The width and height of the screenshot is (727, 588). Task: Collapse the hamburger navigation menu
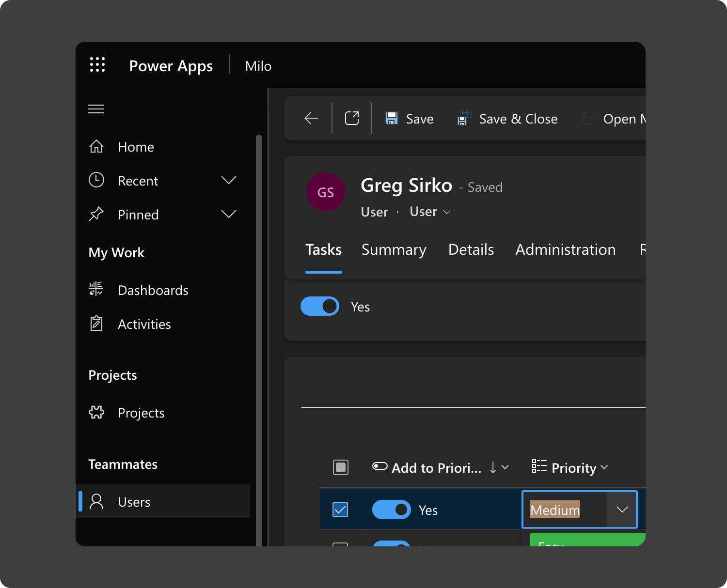96,109
